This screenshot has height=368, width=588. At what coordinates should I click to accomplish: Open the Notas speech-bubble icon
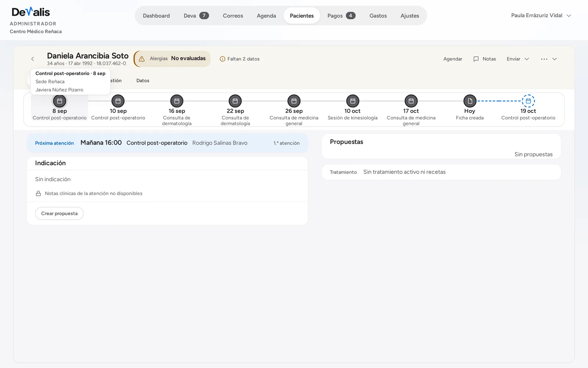476,59
